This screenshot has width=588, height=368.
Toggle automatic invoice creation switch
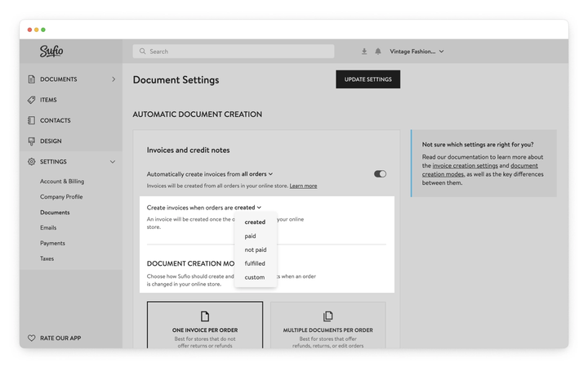point(380,174)
